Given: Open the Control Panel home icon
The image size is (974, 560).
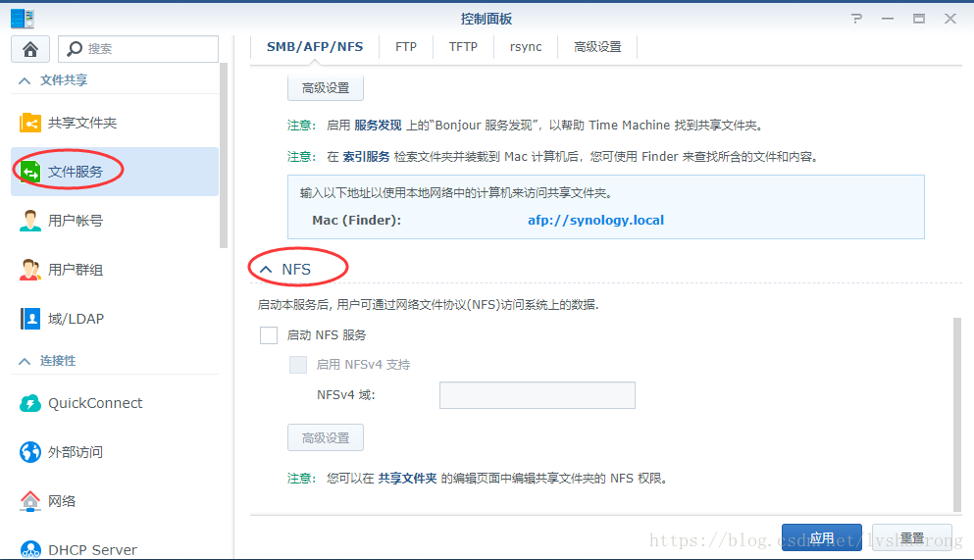Looking at the screenshot, I should coord(29,48).
